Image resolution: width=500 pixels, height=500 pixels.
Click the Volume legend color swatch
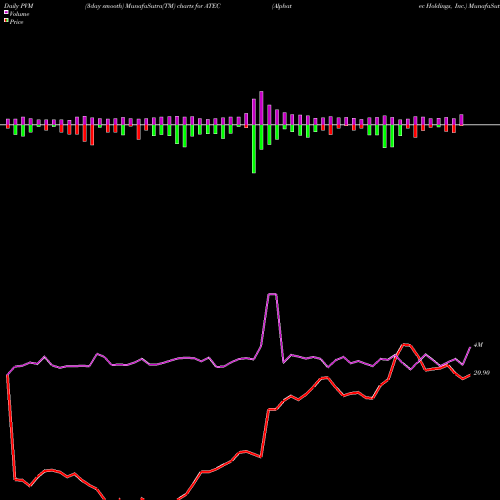pos(6,13)
